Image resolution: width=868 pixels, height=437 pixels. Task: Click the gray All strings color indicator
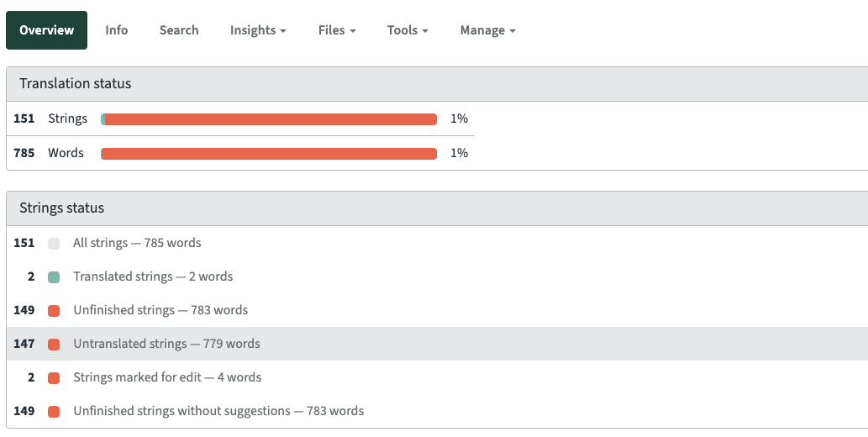[54, 244]
